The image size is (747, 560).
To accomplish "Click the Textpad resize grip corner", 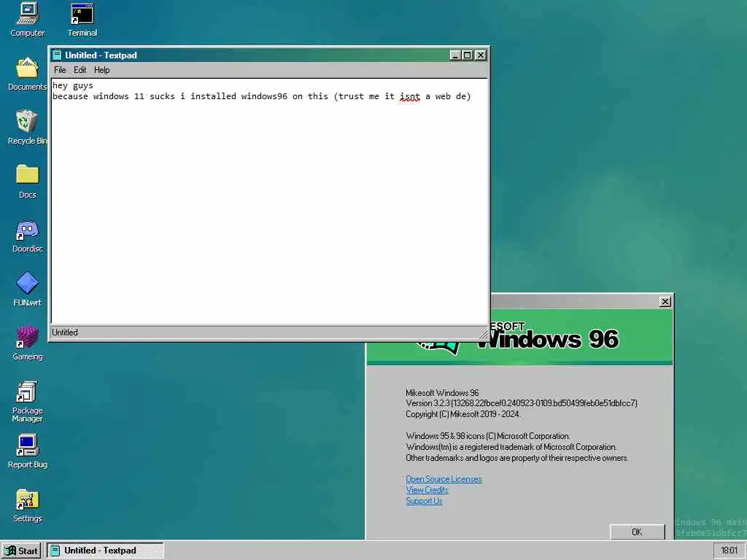I will [x=483, y=333].
